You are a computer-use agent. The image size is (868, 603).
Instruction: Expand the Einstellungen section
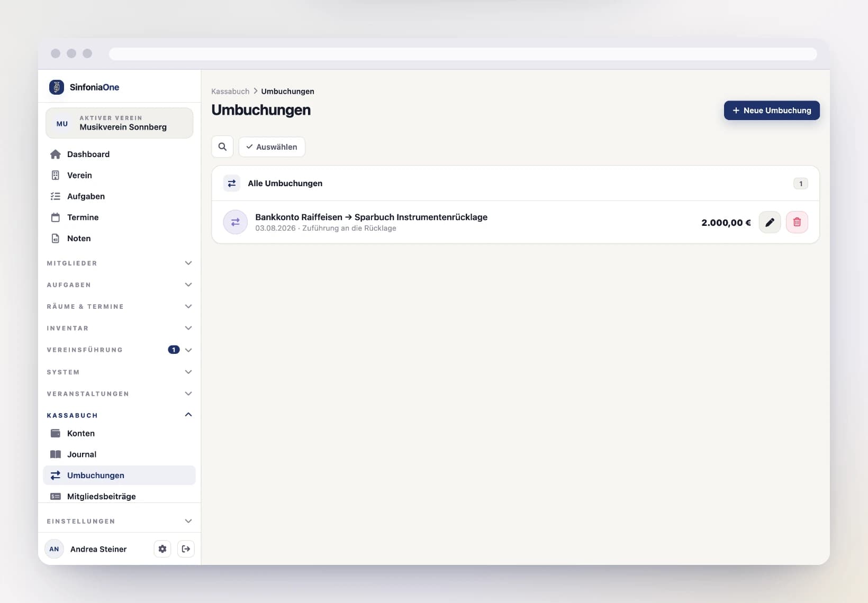tap(120, 521)
